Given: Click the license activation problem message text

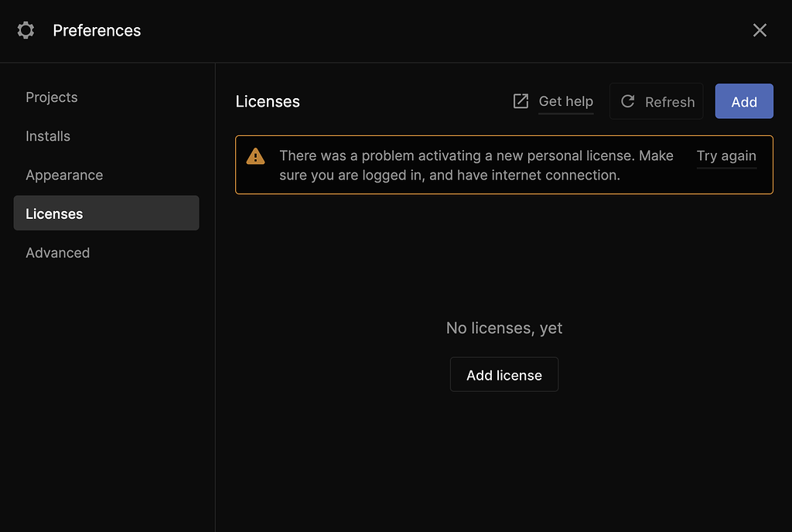Looking at the screenshot, I should point(476,165).
